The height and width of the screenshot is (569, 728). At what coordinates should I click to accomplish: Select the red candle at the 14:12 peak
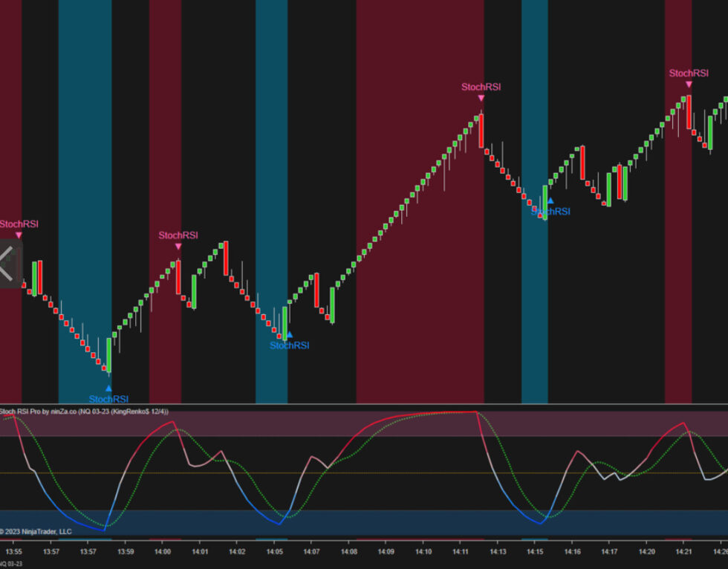click(x=481, y=131)
